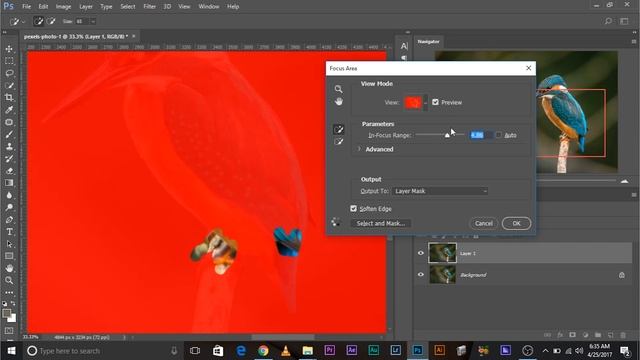The width and height of the screenshot is (640, 360).
Task: Show hidden system tray icons
Action: (x=545, y=351)
